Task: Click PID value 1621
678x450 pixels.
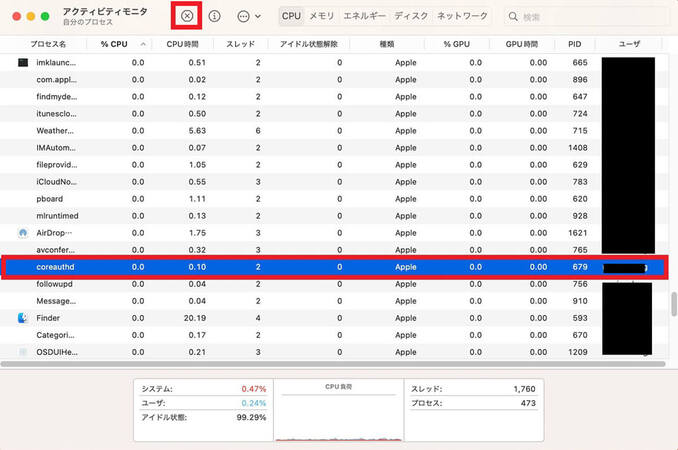Action: [578, 233]
